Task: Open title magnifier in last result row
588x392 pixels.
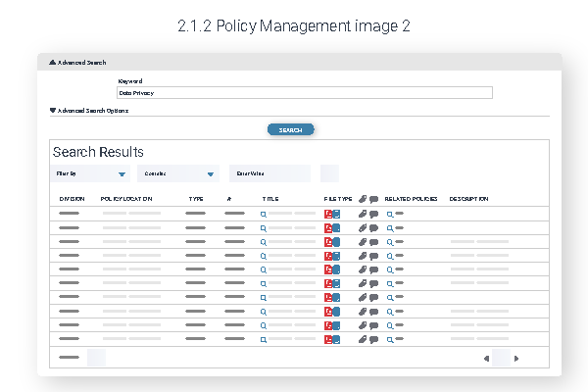Action: coord(264,339)
